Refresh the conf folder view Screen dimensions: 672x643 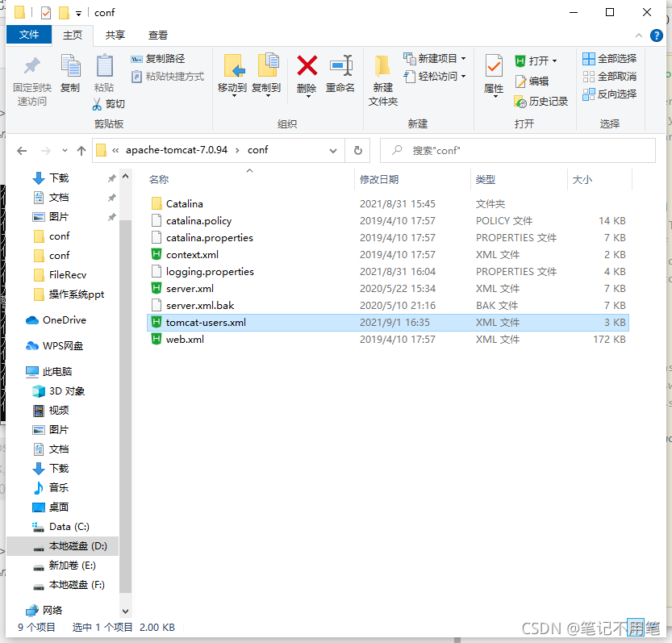coord(358,150)
